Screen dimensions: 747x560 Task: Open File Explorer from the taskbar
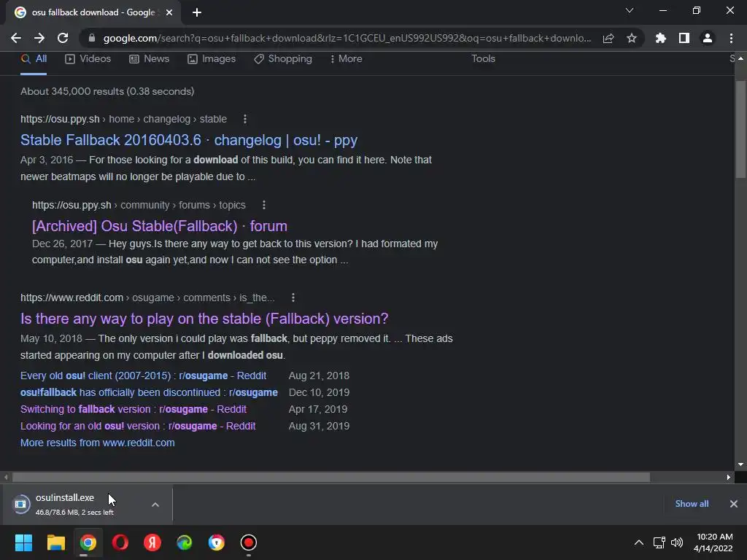click(x=55, y=542)
